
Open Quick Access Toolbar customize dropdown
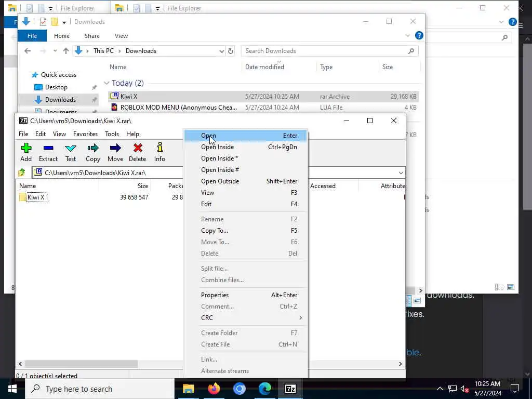[64, 22]
